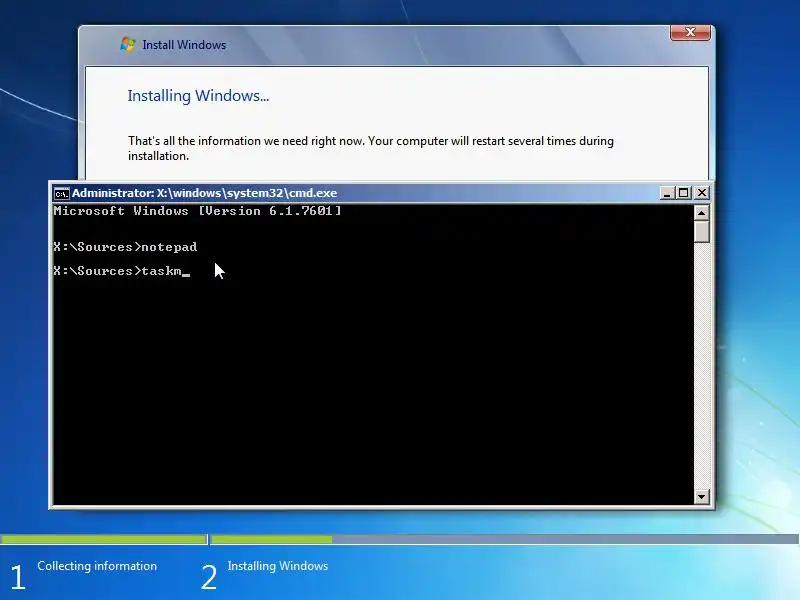Click the 'Install Windows' title text

[184, 45]
